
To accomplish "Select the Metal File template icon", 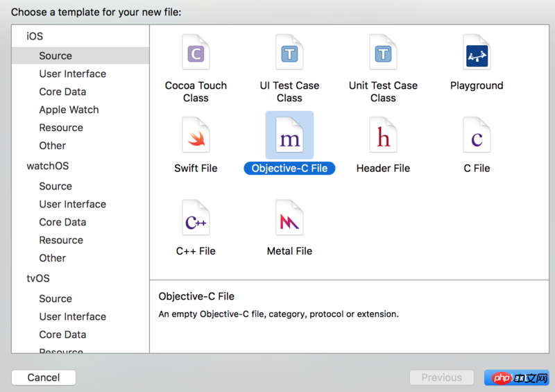I will pyautogui.click(x=289, y=217).
